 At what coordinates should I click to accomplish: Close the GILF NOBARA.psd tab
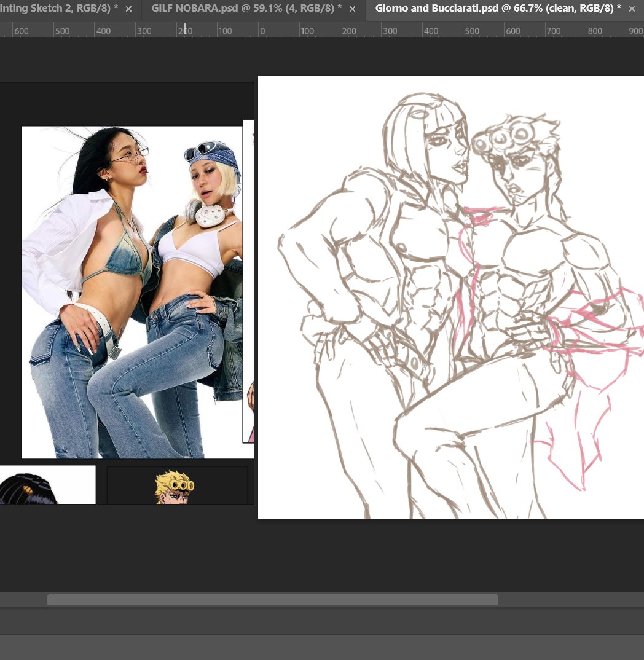[x=352, y=9]
